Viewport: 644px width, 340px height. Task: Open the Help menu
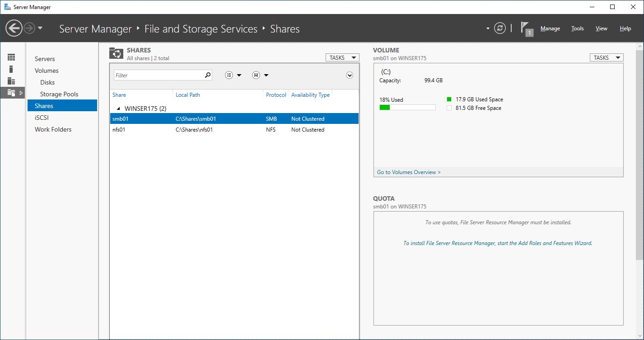[625, 28]
